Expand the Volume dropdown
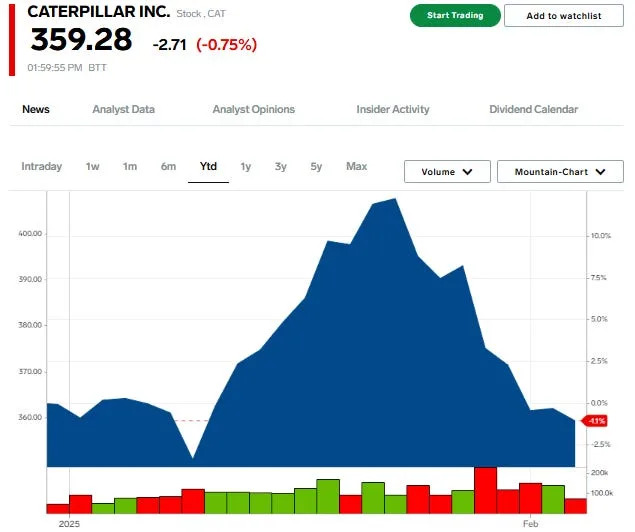 click(447, 172)
